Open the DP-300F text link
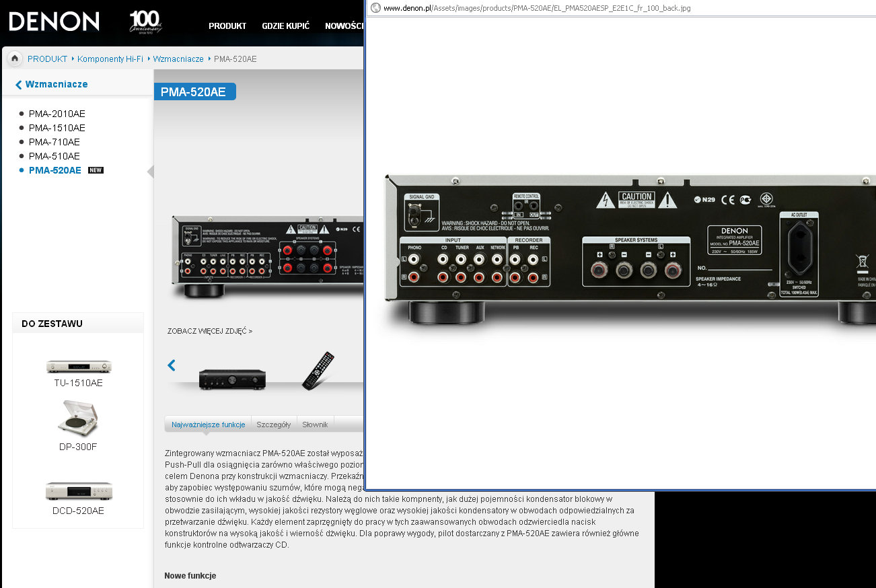Viewport: 876px width, 588px height. pyautogui.click(x=78, y=447)
